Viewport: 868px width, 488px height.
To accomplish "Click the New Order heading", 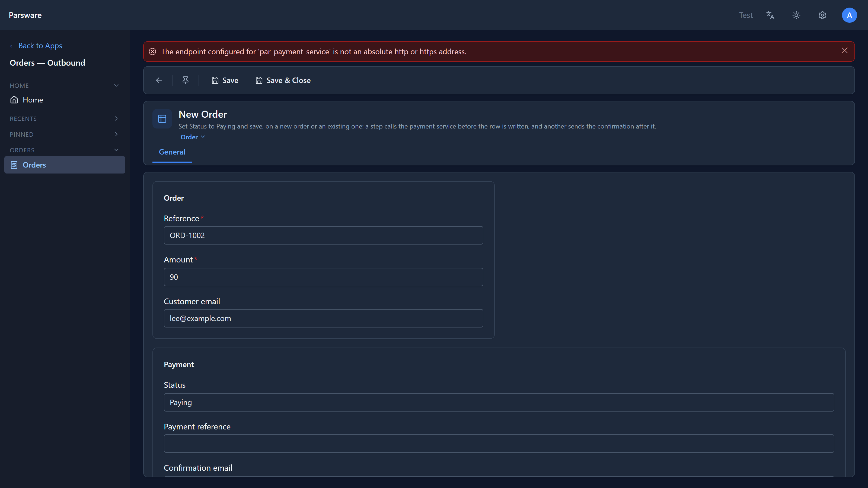I will [x=203, y=114].
